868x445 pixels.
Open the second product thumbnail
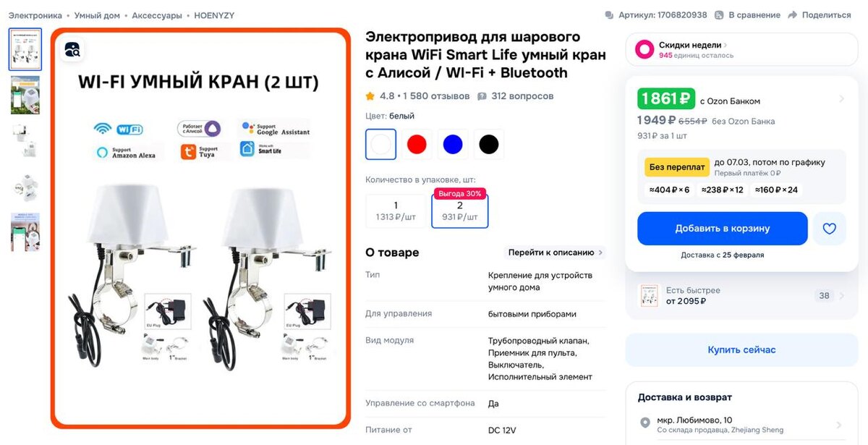25,95
